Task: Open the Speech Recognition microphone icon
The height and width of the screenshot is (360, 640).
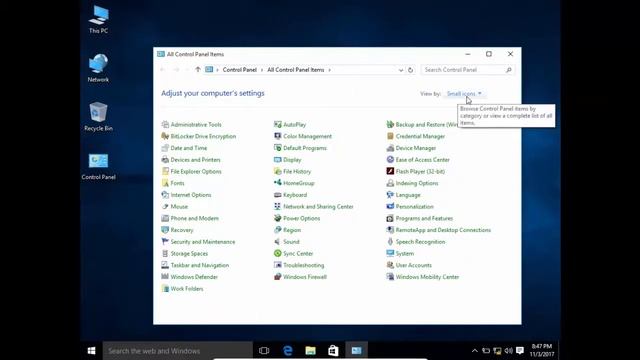Action: coord(390,242)
